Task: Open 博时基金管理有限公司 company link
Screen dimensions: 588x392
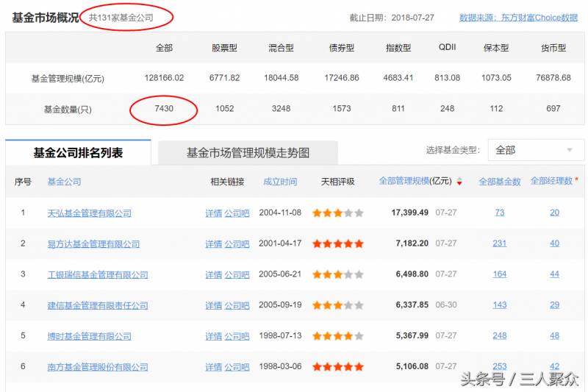Action: tap(89, 336)
